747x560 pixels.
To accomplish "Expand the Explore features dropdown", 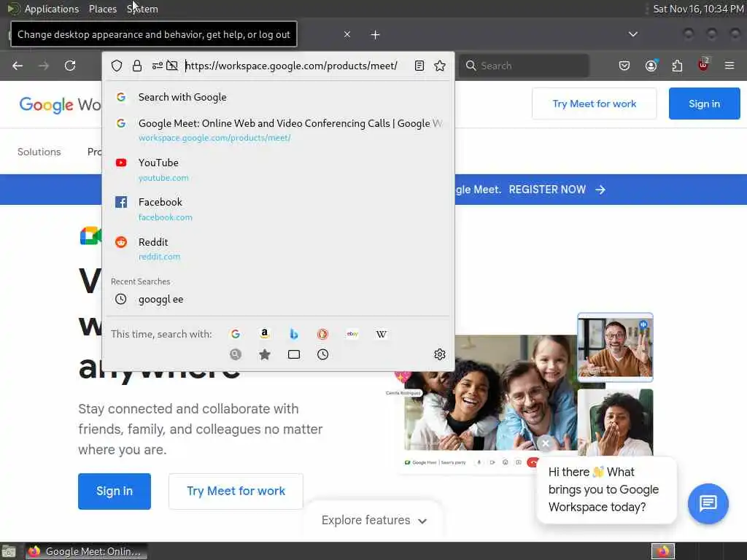I will pos(374,520).
